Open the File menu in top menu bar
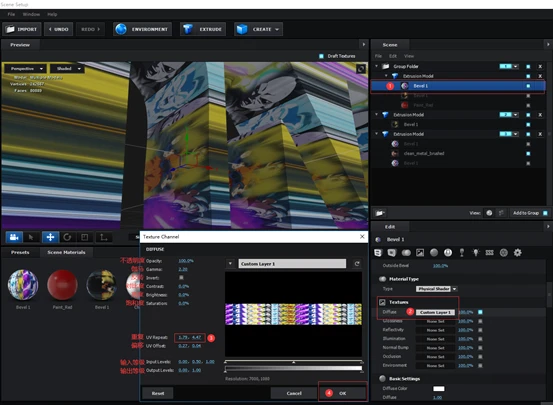Image resolution: width=554 pixels, height=406 pixels. coord(11,14)
